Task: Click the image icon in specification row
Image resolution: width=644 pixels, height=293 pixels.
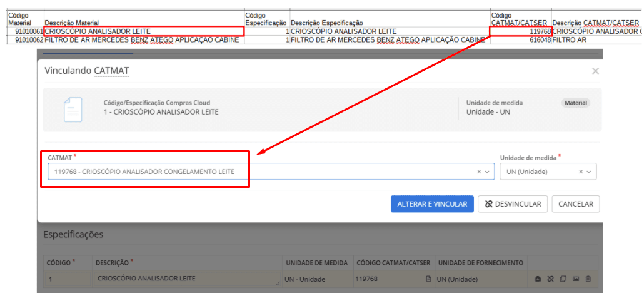Action: [576, 279]
